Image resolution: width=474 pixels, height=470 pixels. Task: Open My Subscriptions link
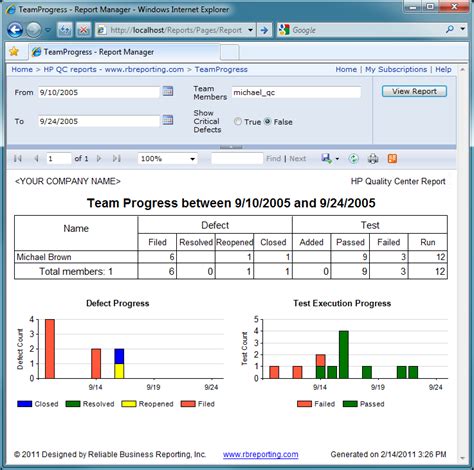(396, 69)
